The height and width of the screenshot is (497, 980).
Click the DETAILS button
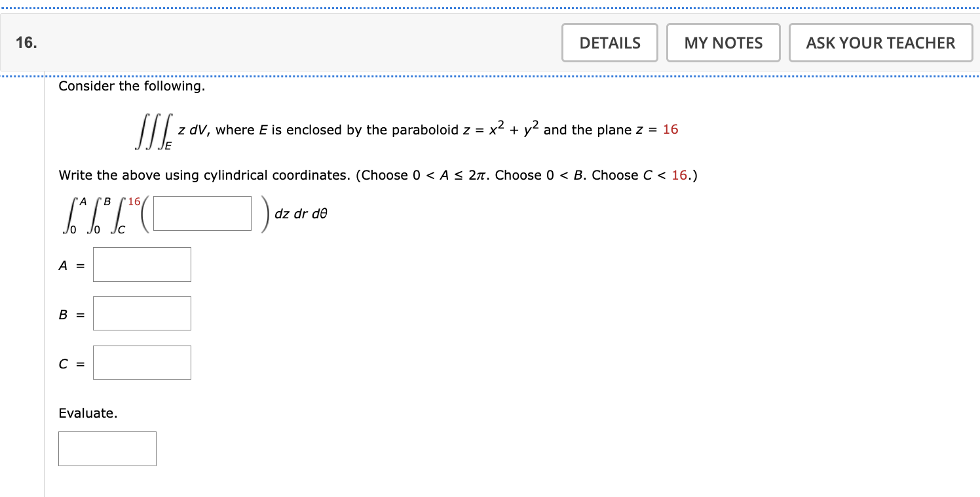[x=609, y=42]
